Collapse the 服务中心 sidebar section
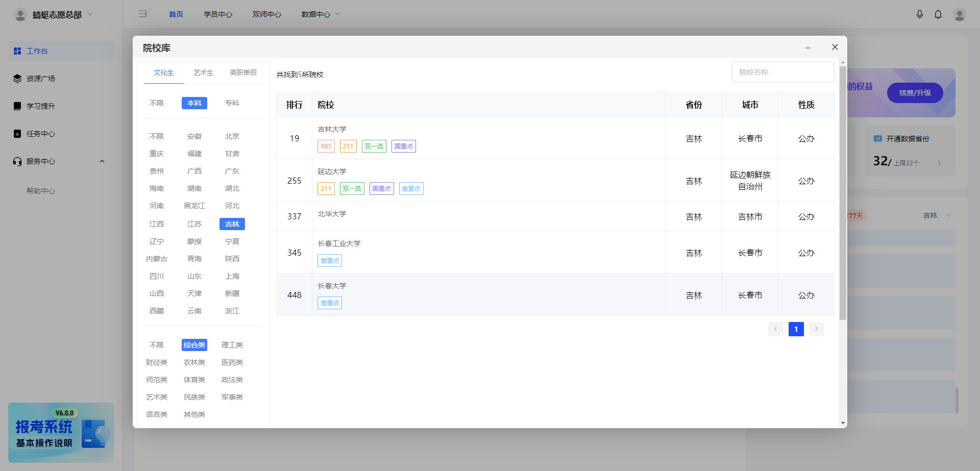The height and width of the screenshot is (471, 980). point(102,161)
